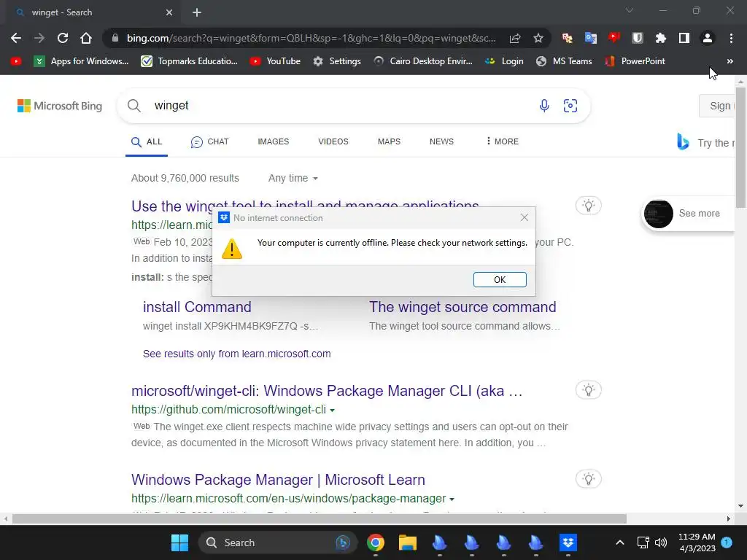This screenshot has height=560, width=747.
Task: Click the lightbulb beside Windows Package Manager result
Action: pyautogui.click(x=589, y=478)
